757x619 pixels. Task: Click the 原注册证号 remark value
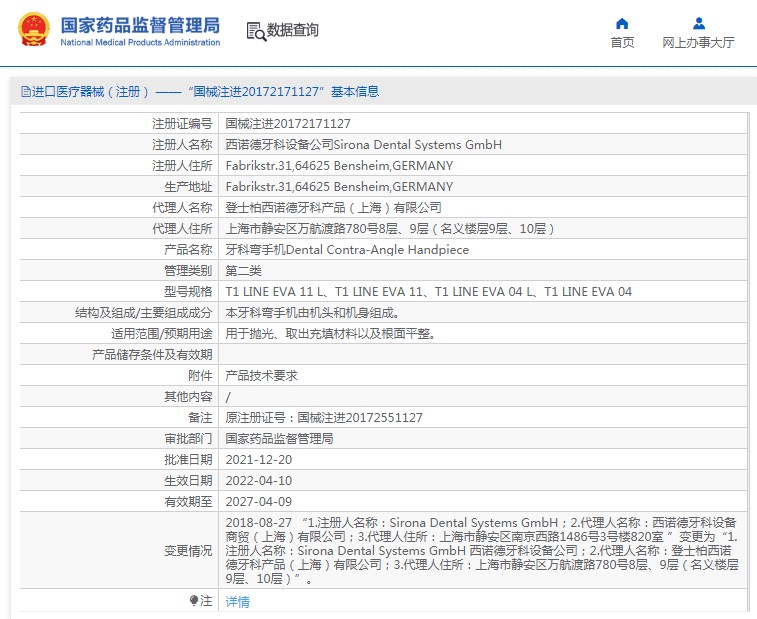coord(324,418)
